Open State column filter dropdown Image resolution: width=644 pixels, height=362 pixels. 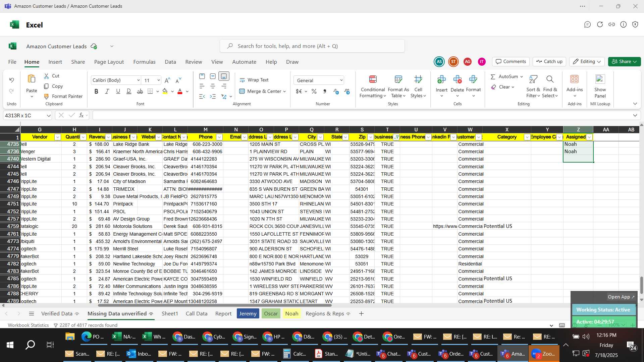[x=345, y=137]
